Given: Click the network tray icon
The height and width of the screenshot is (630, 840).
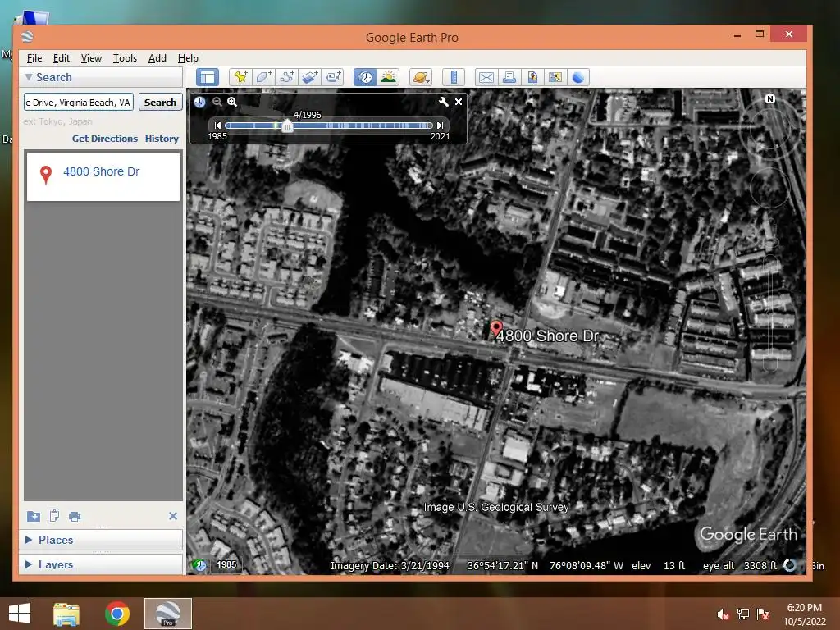Looking at the screenshot, I should tap(743, 614).
